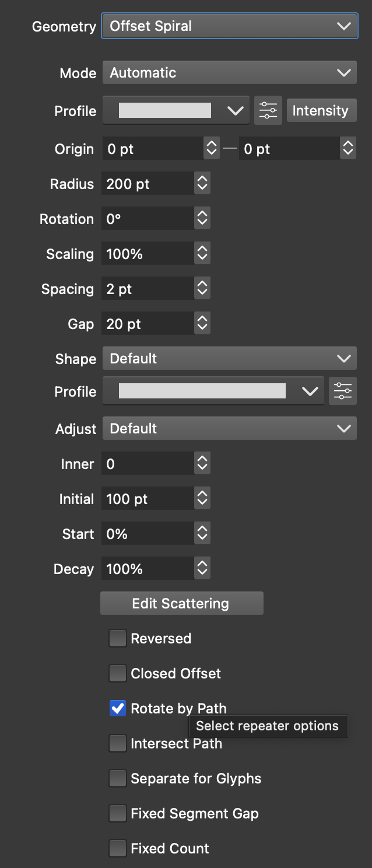Uncheck Rotate by Path option

coord(118,708)
